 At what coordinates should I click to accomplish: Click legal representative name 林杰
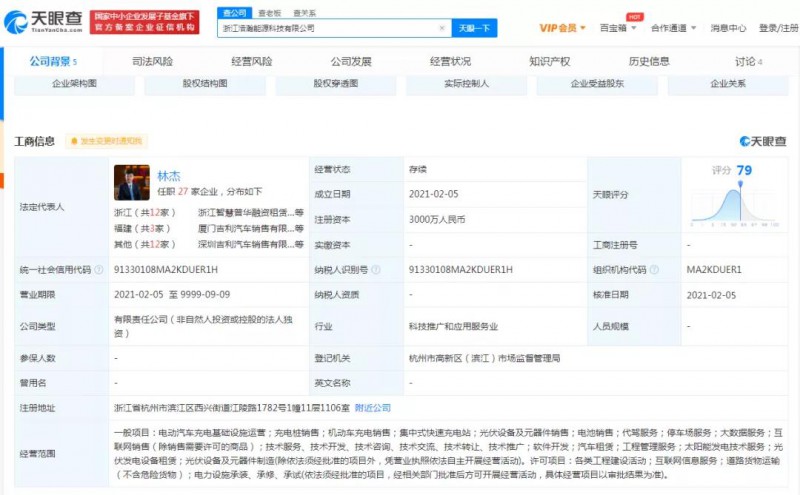coord(169,174)
